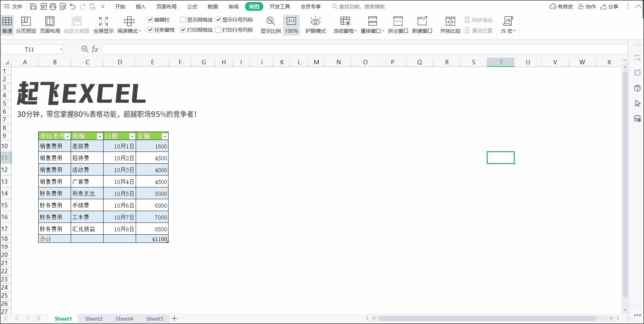Viewport: 644px width, 324px height.
Task: Select Page Layout view (页面布局) icon
Action: pos(50,24)
